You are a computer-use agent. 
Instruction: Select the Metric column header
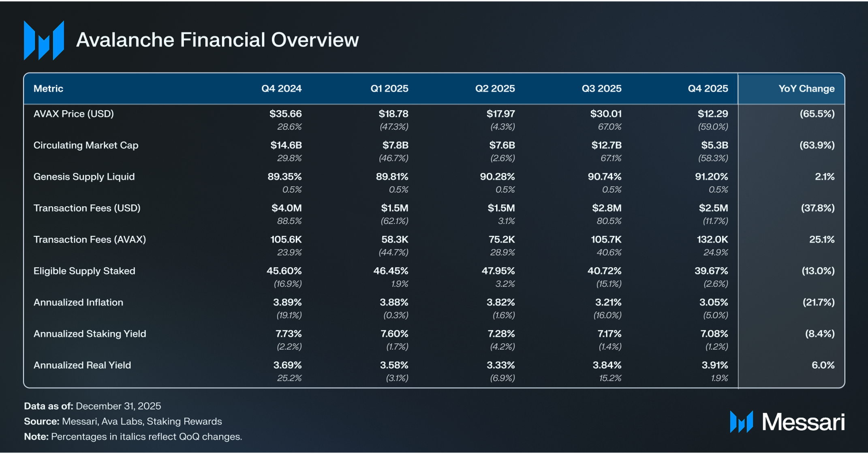coord(48,89)
